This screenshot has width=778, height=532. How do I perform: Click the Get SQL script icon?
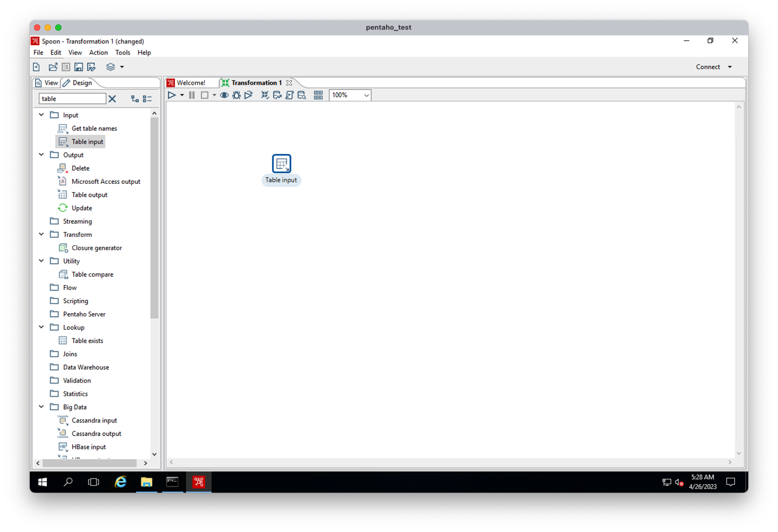point(289,95)
